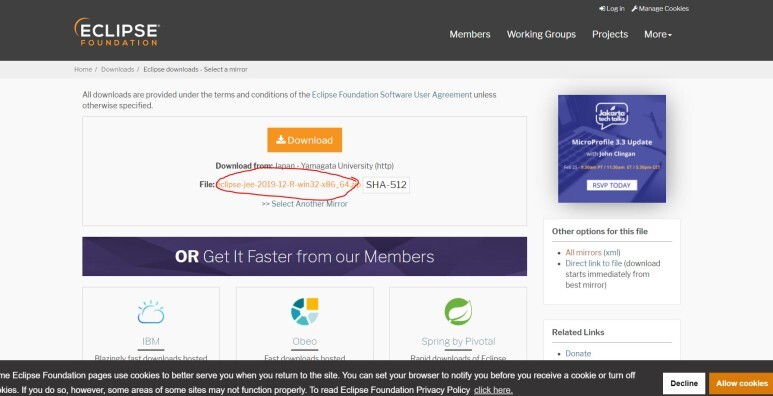Click the Related Links heading
This screenshot has height=396, width=773.
click(578, 332)
